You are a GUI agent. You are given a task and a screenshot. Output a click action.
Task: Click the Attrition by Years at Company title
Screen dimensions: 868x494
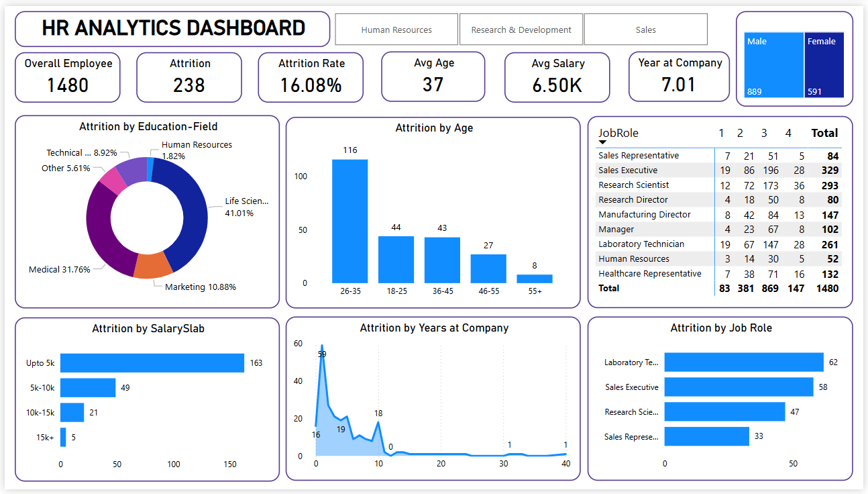(x=434, y=328)
